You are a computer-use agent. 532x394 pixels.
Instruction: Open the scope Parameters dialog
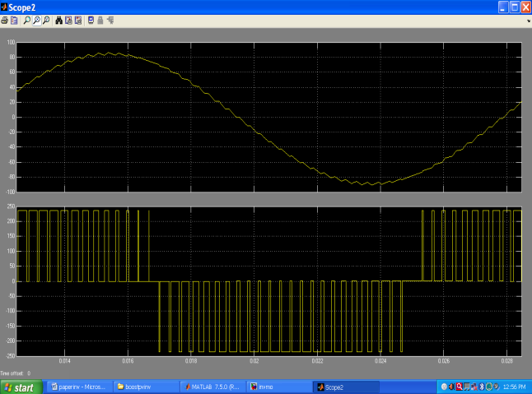(14, 20)
